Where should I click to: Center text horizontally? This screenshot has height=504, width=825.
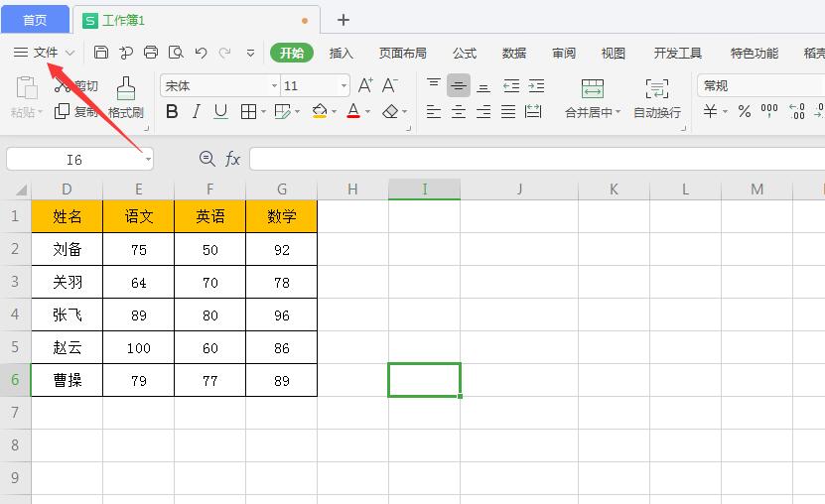(x=459, y=111)
